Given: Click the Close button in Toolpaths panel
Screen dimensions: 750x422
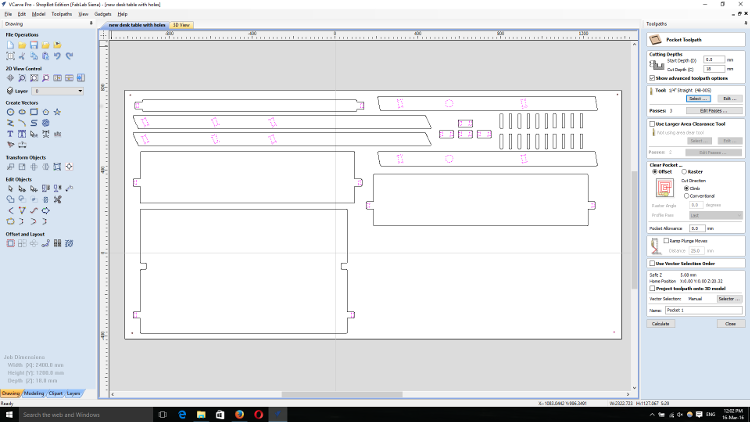Looking at the screenshot, I should coord(731,324).
